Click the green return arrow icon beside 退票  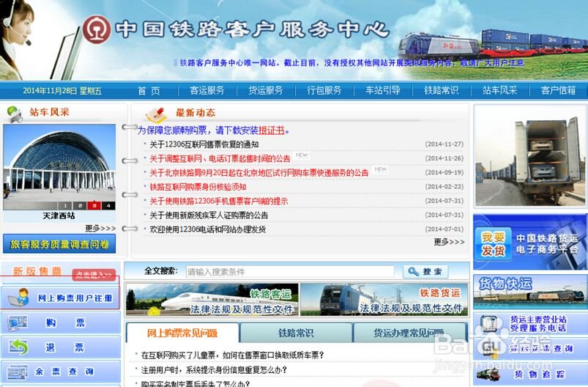point(18,347)
